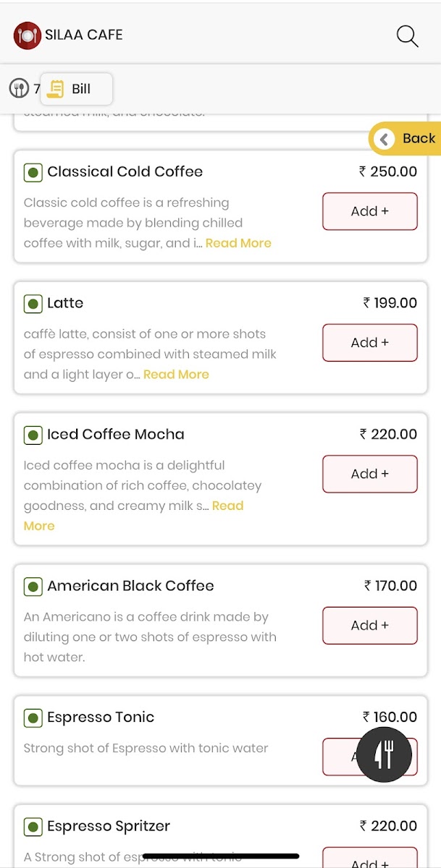Tap veg icon next to Classical Cold Coffee

(33, 172)
